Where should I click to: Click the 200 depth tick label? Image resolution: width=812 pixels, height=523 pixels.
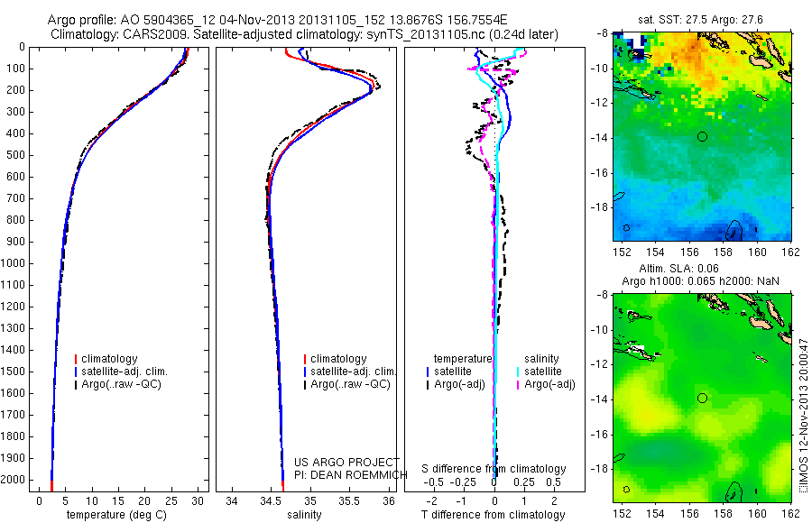(x=15, y=90)
